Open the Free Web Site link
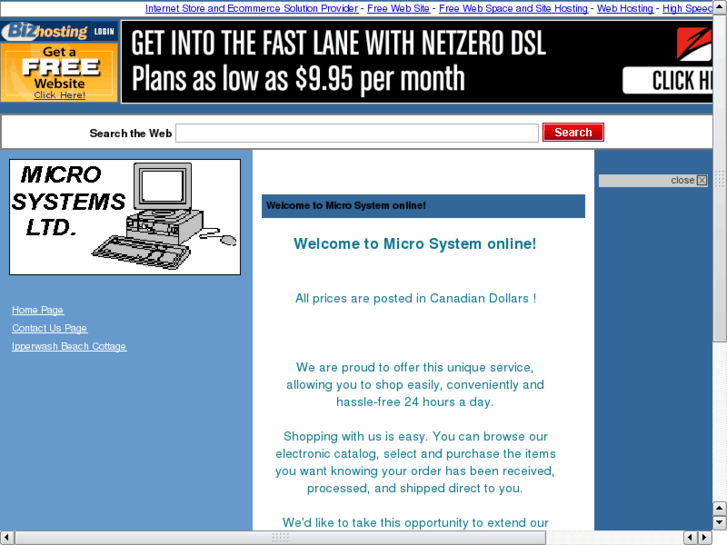727x545 pixels. coord(398,8)
